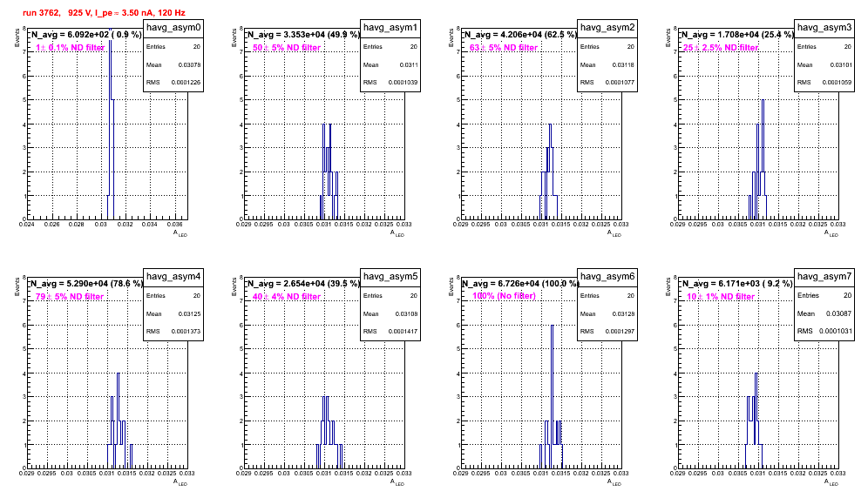Click the A_LED x-axis title under havg_asym0 plot
868x498 pixels.
coord(180,233)
